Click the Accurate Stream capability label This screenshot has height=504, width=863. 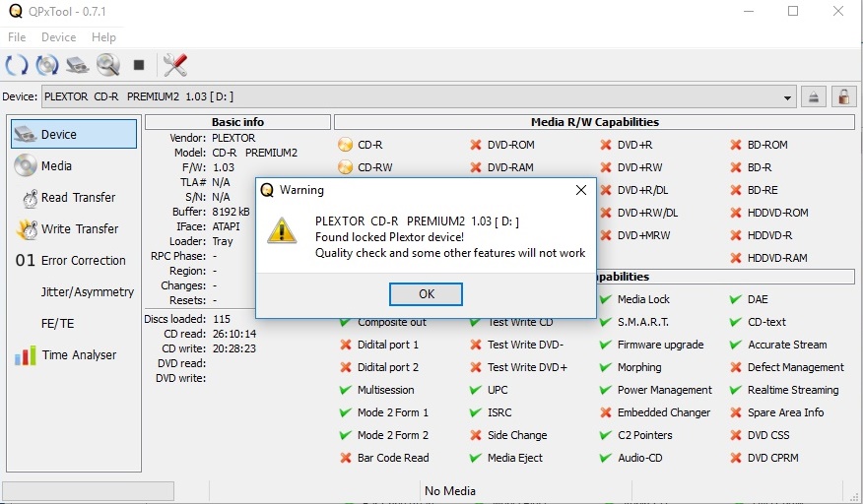coord(787,345)
